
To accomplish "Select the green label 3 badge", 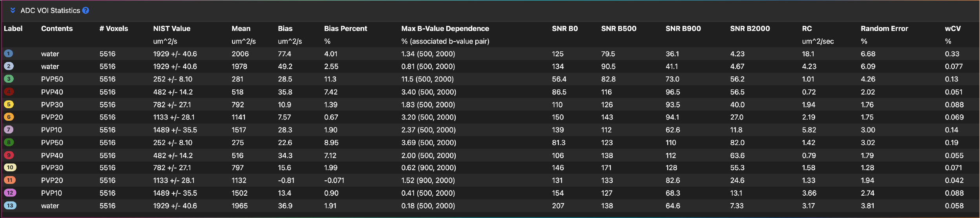I will pyautogui.click(x=9, y=79).
